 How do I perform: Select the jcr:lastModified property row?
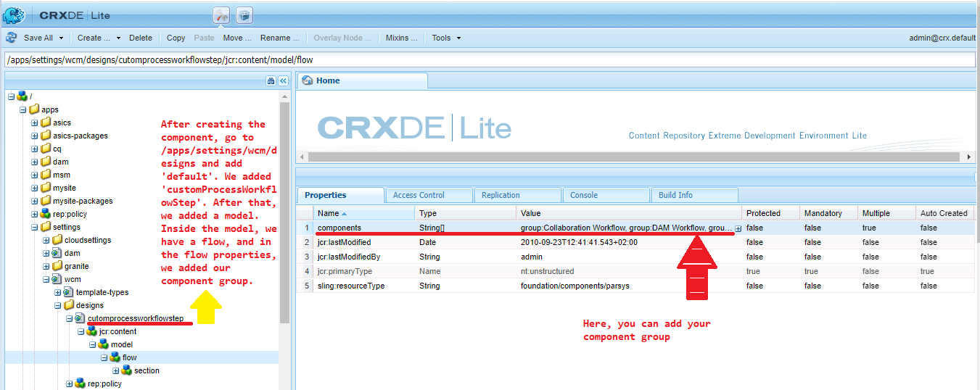(635, 242)
